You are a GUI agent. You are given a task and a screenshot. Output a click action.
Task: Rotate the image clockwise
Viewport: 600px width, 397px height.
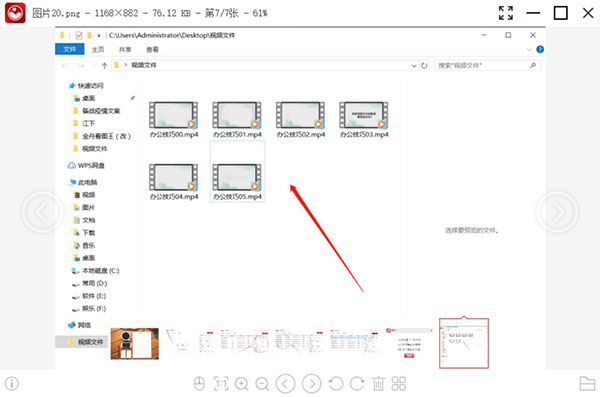(357, 383)
